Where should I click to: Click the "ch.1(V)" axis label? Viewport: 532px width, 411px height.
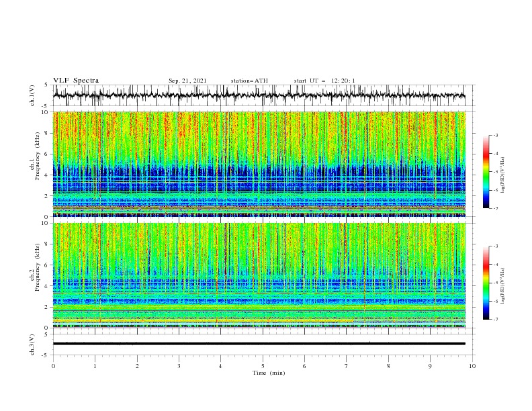pyautogui.click(x=32, y=95)
